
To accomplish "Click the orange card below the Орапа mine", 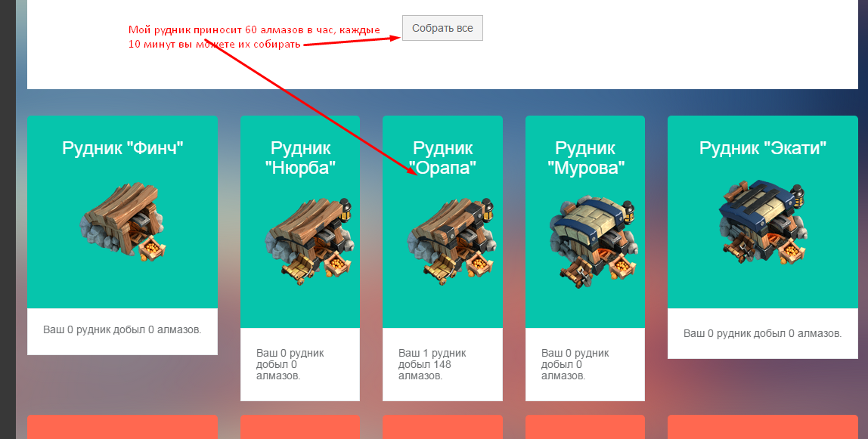I will click(442, 428).
